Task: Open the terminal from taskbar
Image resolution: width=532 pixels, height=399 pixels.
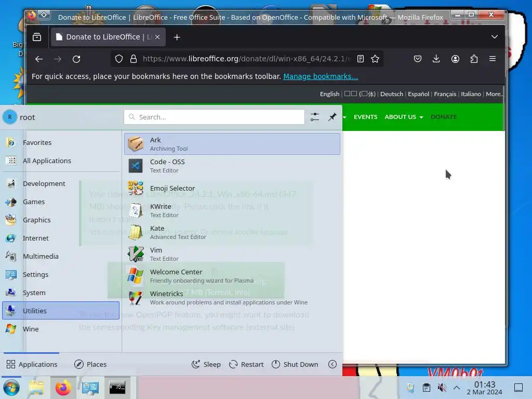Action: [x=117, y=388]
